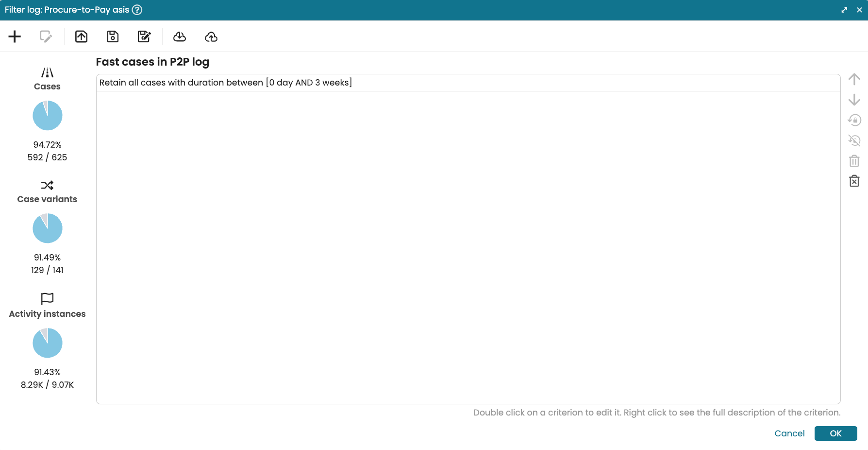Click the cloud download icon

click(x=180, y=36)
